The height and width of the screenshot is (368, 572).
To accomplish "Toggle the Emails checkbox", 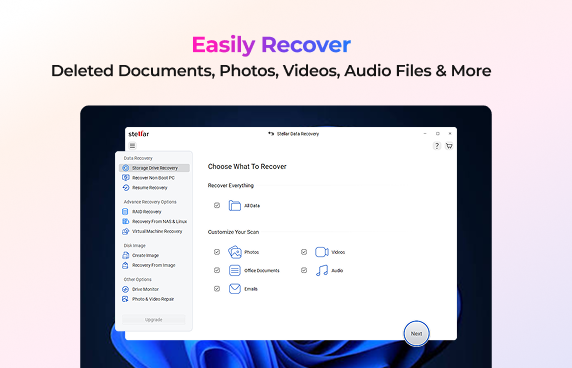I will pos(217,288).
